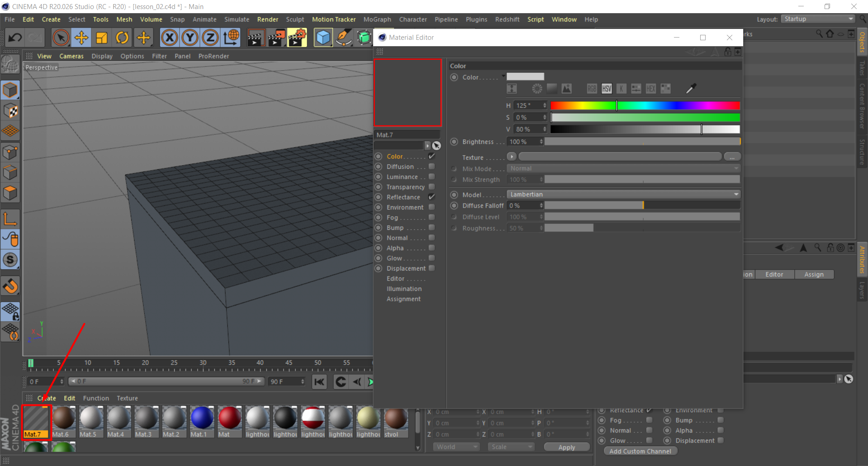This screenshot has height=466, width=868.
Task: Open the Render menu
Action: (267, 19)
